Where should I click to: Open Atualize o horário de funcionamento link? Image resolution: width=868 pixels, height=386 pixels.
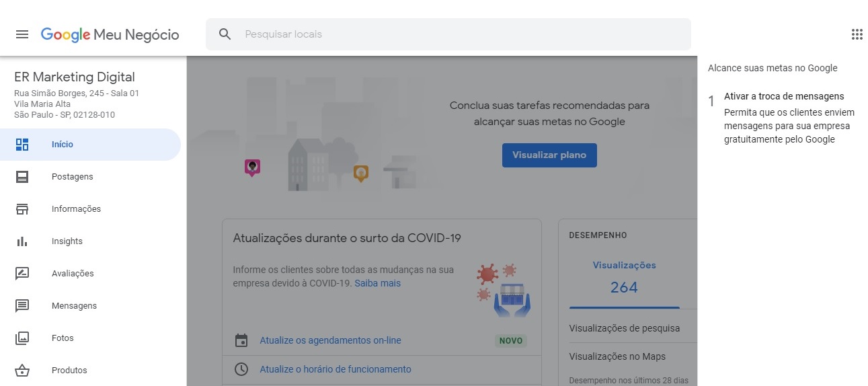coord(336,369)
